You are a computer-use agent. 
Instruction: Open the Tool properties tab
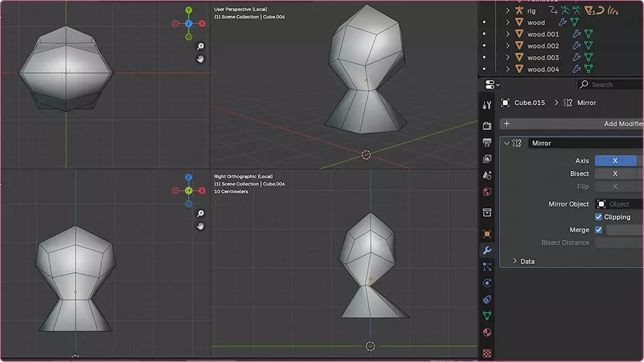pos(487,105)
